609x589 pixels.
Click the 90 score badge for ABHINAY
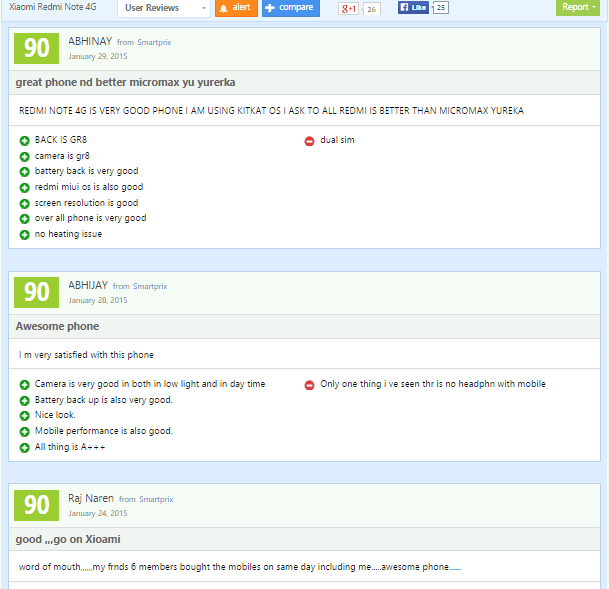click(37, 49)
